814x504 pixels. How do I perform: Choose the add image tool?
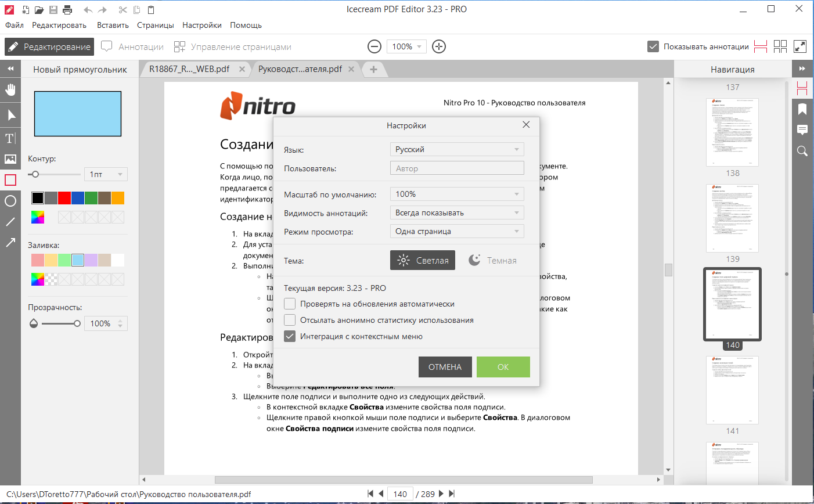click(x=10, y=159)
